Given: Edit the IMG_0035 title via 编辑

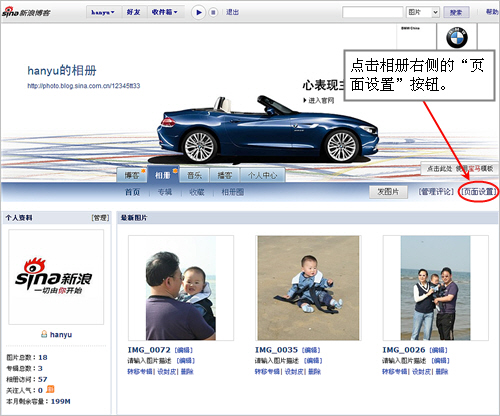Looking at the screenshot, I should [311, 350].
